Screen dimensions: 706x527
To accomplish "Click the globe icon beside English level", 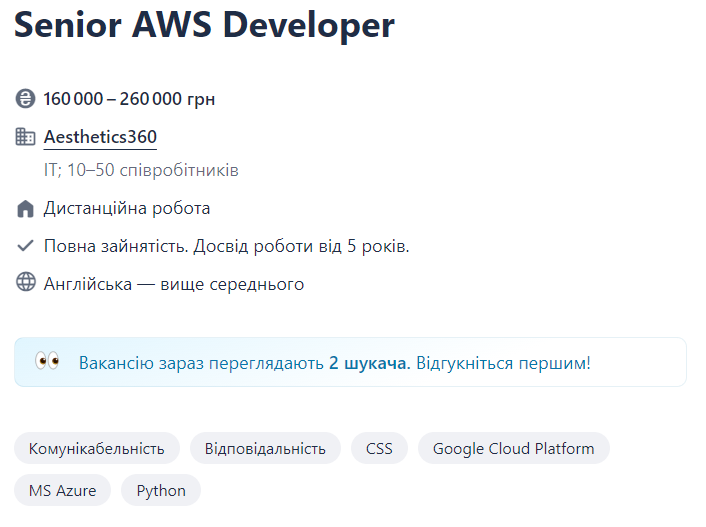I will point(26,283).
